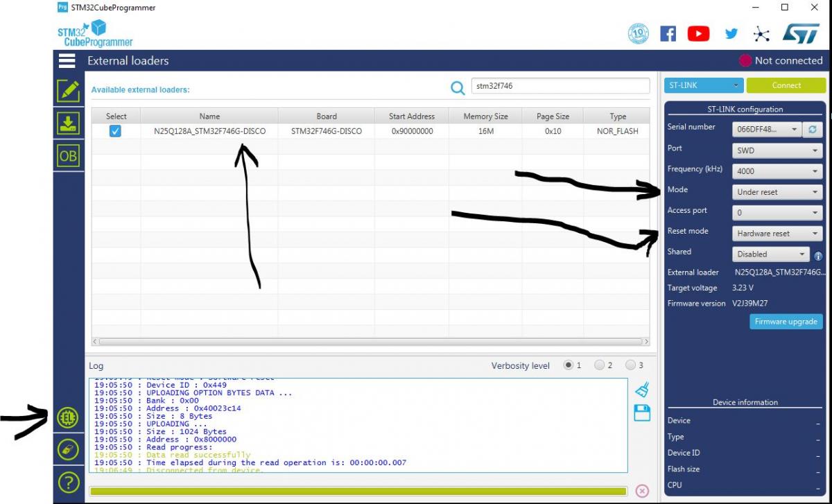Screen dimensions: 832x504
Task: Sort loaders by Type column
Action: click(617, 116)
